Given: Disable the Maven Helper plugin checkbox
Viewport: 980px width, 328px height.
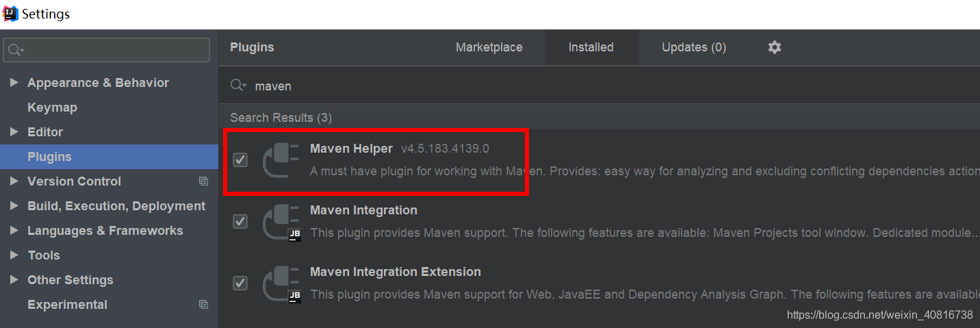Looking at the screenshot, I should point(240,160).
